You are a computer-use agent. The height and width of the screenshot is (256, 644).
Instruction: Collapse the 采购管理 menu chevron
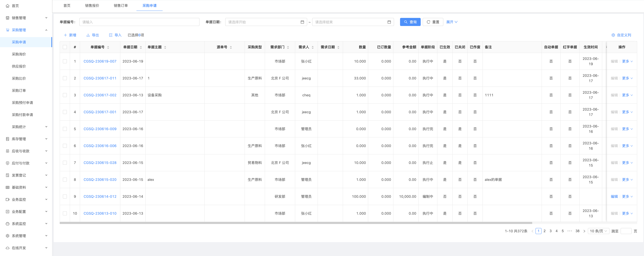[x=46, y=30]
